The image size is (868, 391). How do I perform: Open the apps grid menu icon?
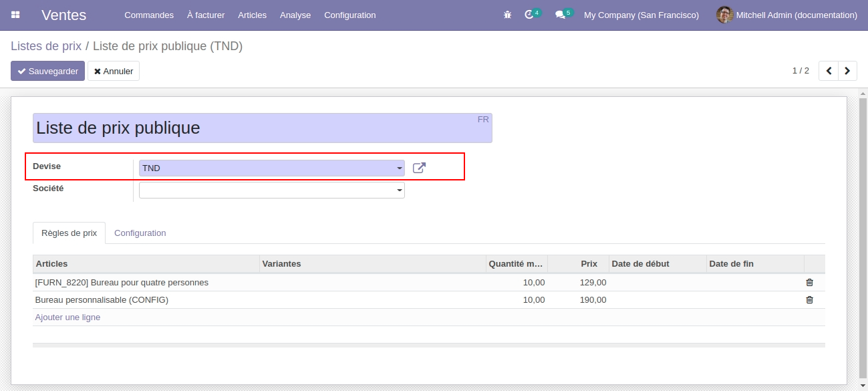[15, 15]
